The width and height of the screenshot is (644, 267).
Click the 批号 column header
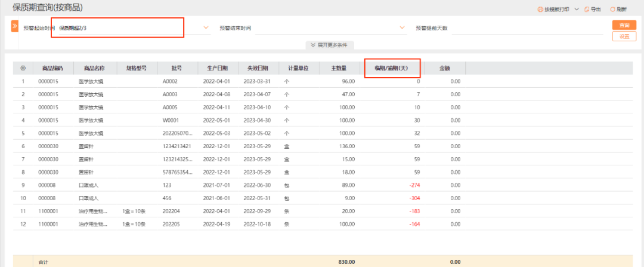point(177,68)
